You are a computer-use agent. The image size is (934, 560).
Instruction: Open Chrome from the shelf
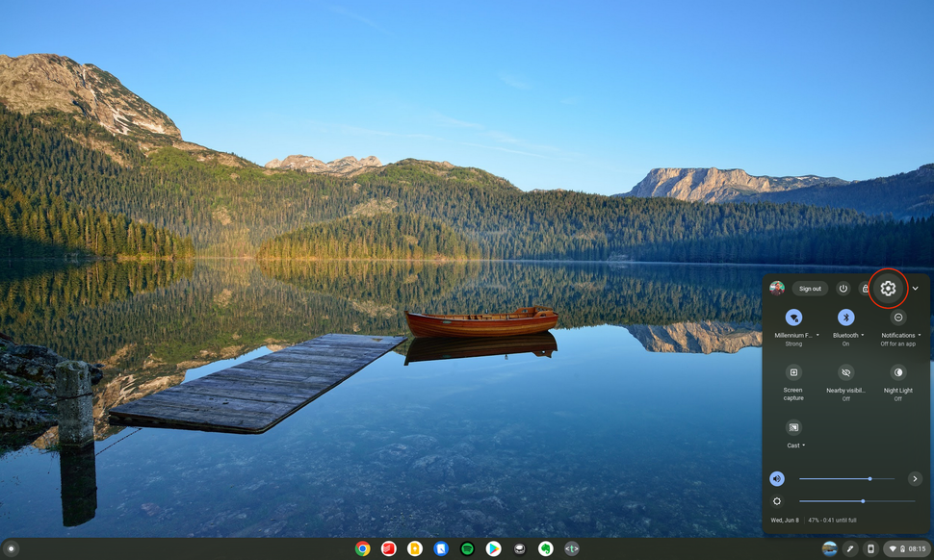[x=362, y=547]
